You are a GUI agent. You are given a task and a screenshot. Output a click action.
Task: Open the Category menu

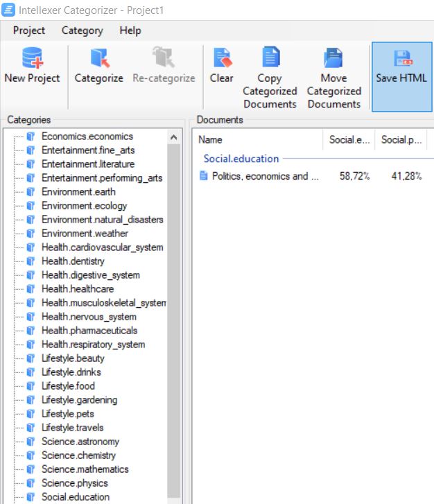(83, 31)
